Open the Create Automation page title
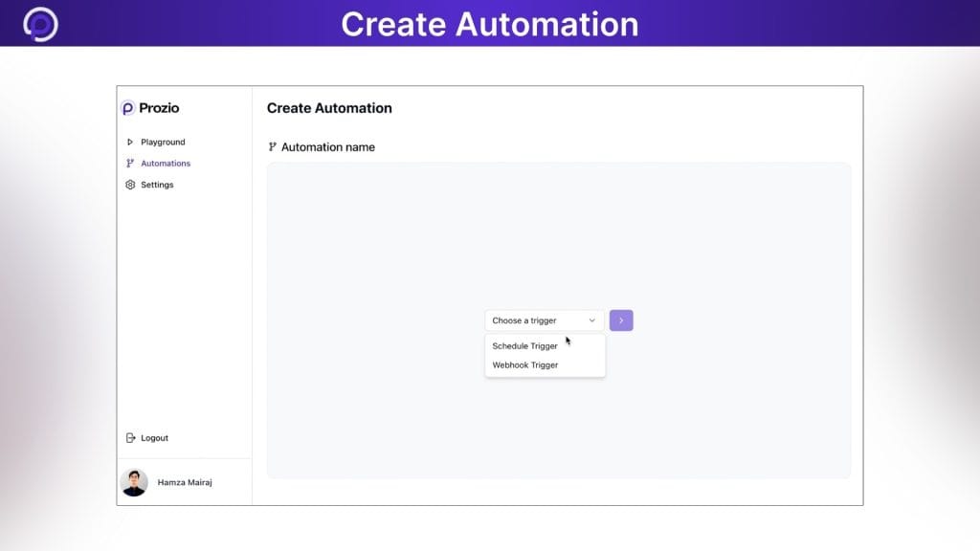The width and height of the screenshot is (980, 551). 329,108
